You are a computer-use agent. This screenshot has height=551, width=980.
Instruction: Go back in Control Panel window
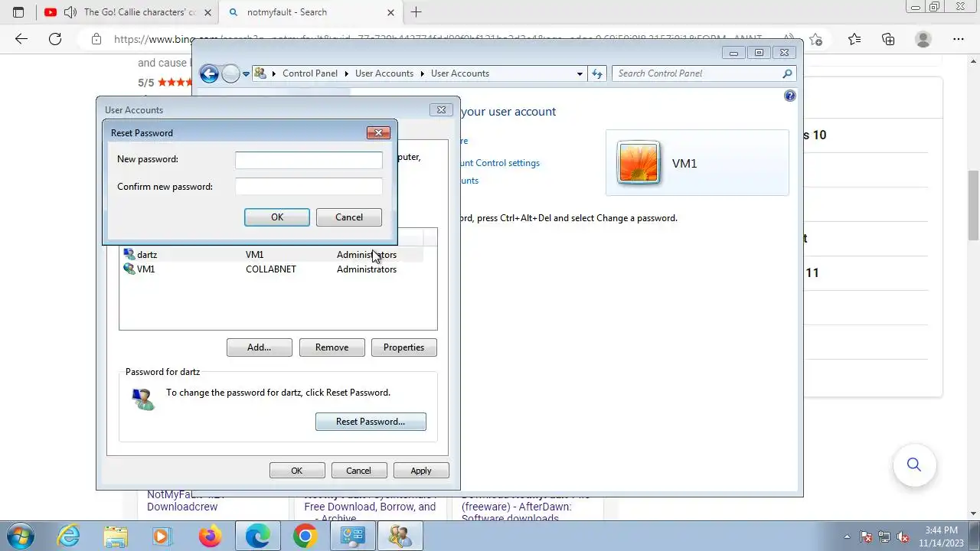coord(209,73)
